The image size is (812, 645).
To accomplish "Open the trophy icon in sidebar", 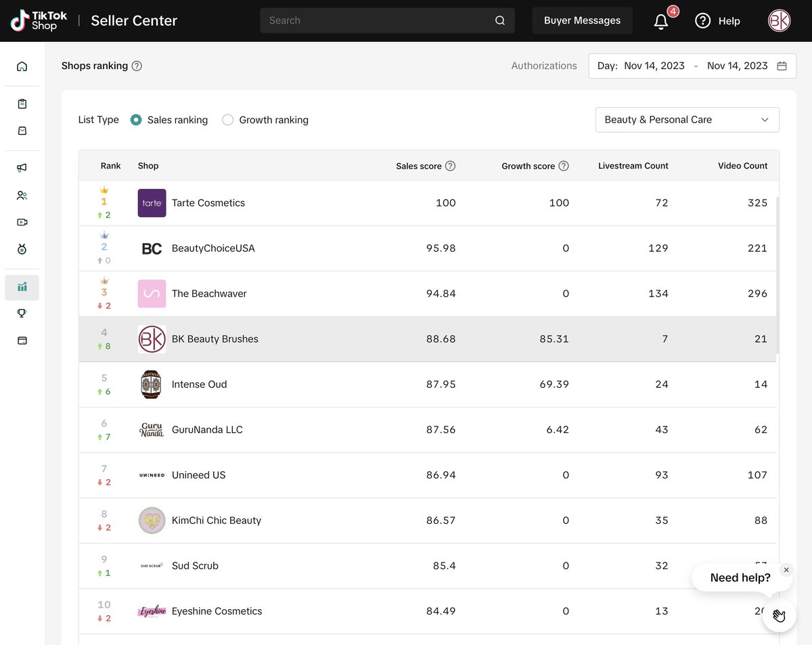I will [22, 313].
